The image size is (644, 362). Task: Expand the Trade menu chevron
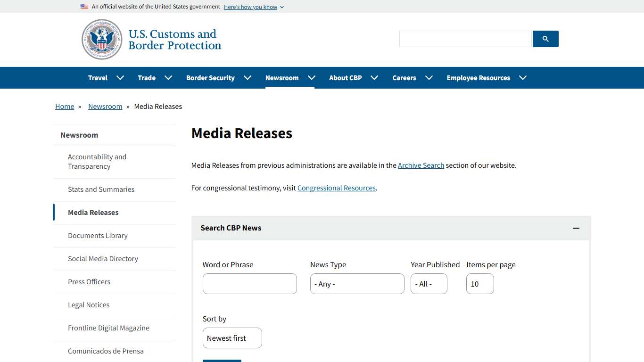pyautogui.click(x=168, y=77)
